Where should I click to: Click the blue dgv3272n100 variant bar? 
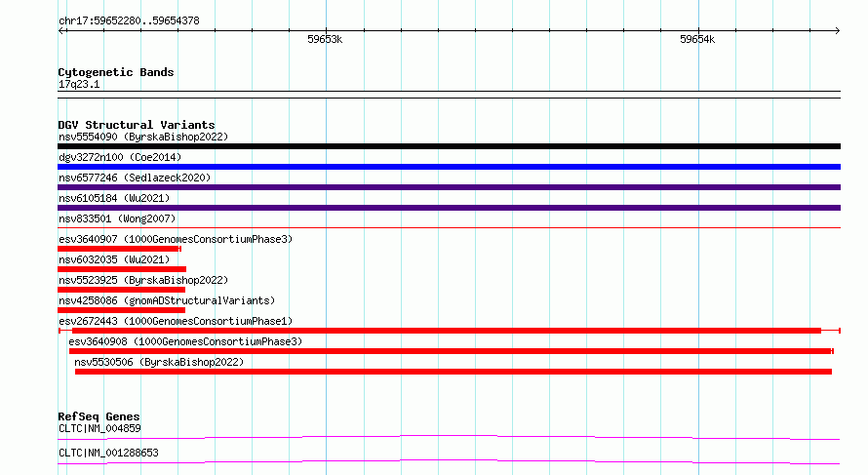coord(449,167)
